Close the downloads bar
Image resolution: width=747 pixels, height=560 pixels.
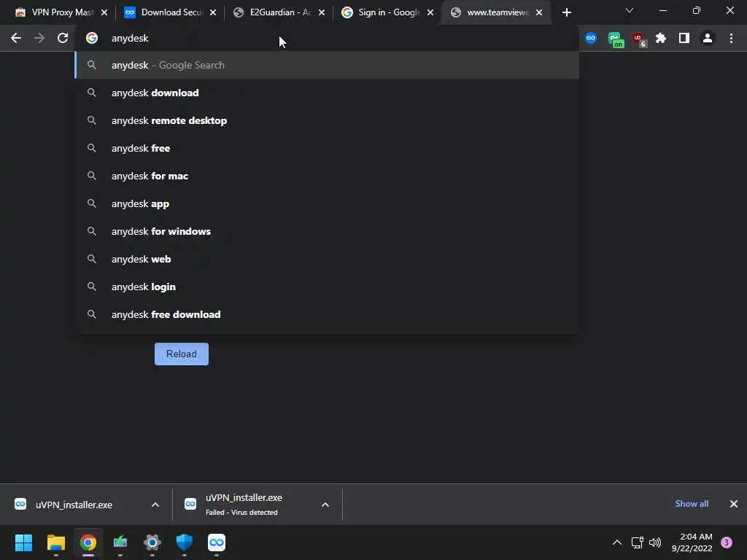[x=734, y=504]
